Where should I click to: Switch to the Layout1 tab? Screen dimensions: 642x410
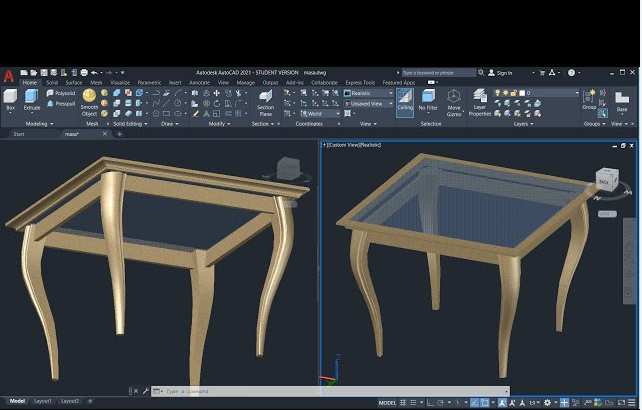43,401
